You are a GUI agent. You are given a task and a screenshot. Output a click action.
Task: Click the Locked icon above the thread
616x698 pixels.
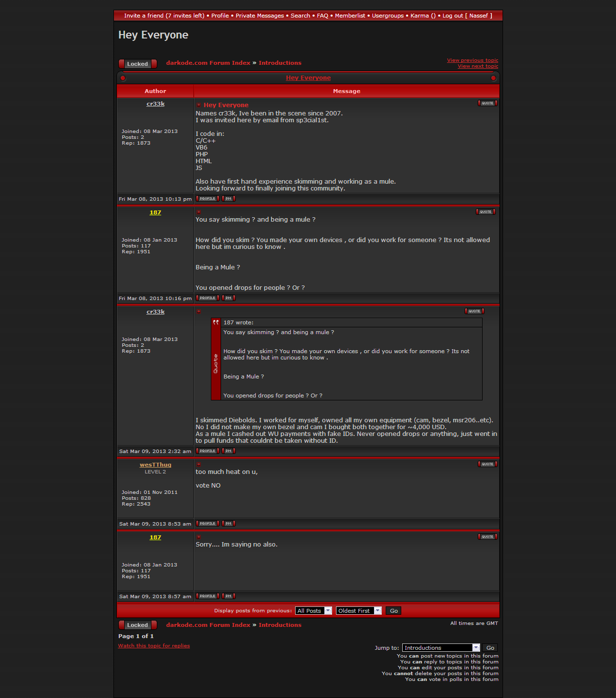point(137,64)
